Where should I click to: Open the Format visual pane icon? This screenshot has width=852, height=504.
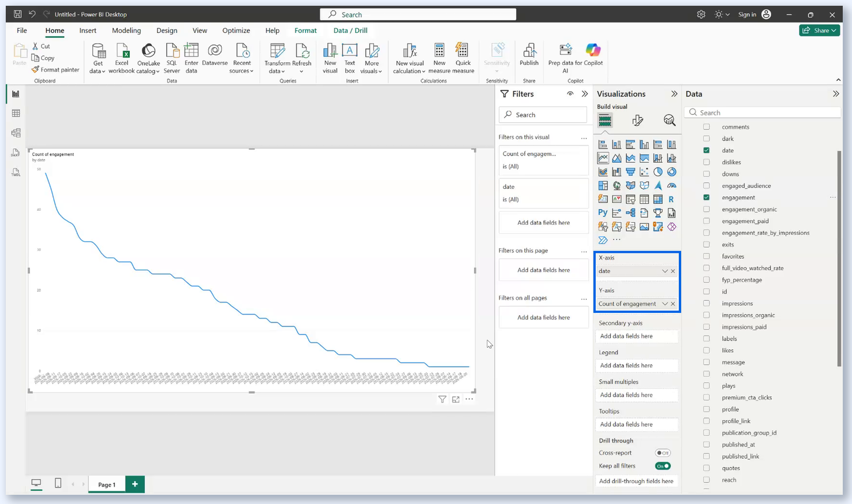637,120
